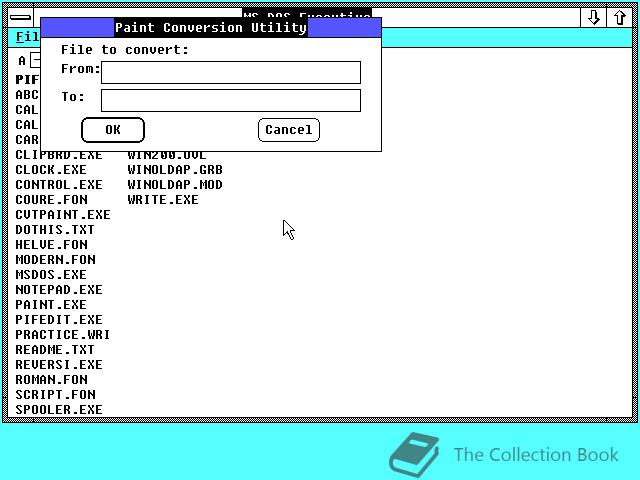The width and height of the screenshot is (640, 480).
Task: Open the system menu box of MS-DOS Executive
Action: tap(20, 18)
